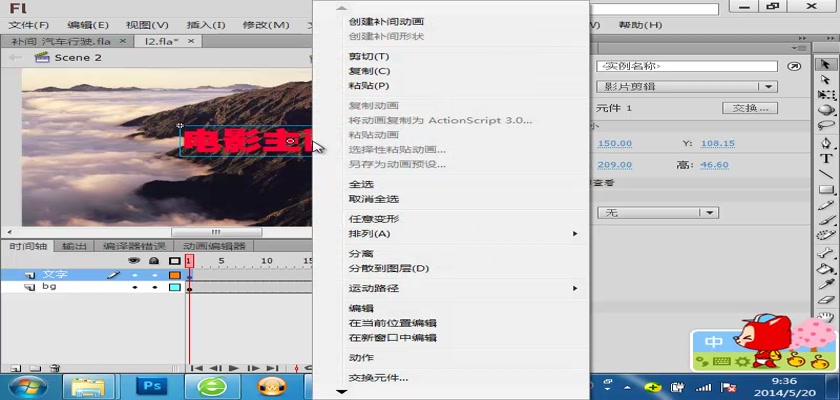Select the 3D Rotation tool
The width and height of the screenshot is (840, 400).
click(826, 109)
